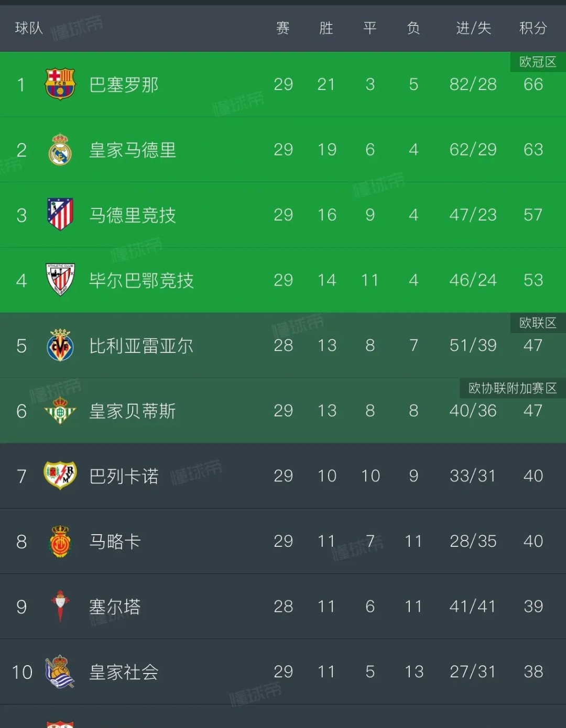The image size is (566, 728).
Task: Tap the Villarreal yellow crest
Action: 60,346
